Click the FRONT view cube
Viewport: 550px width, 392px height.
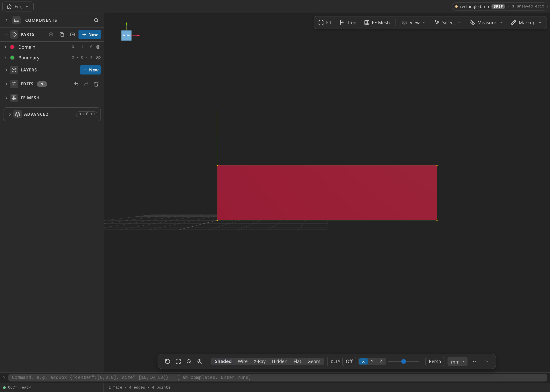[x=126, y=36]
